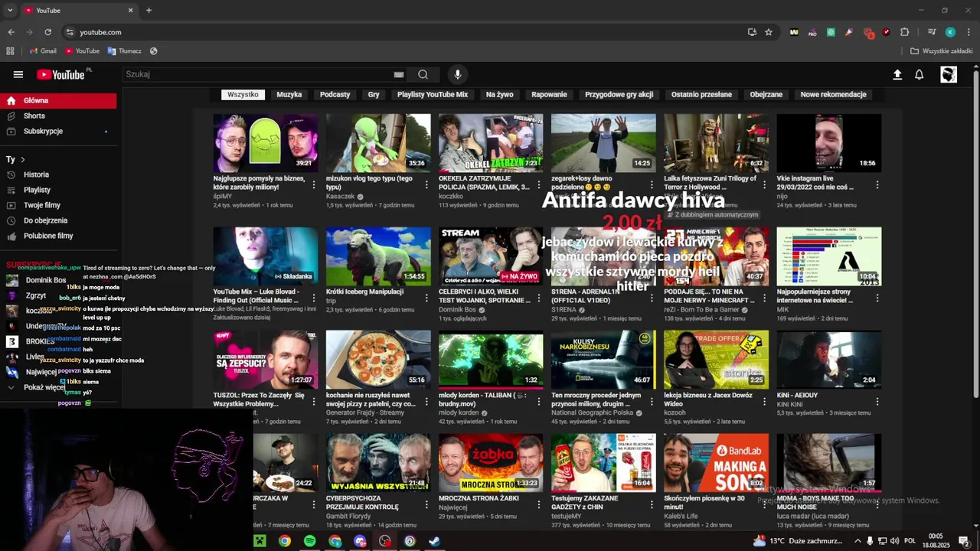Open a new browser tab
This screenshot has width=980, height=551.
tap(149, 10)
